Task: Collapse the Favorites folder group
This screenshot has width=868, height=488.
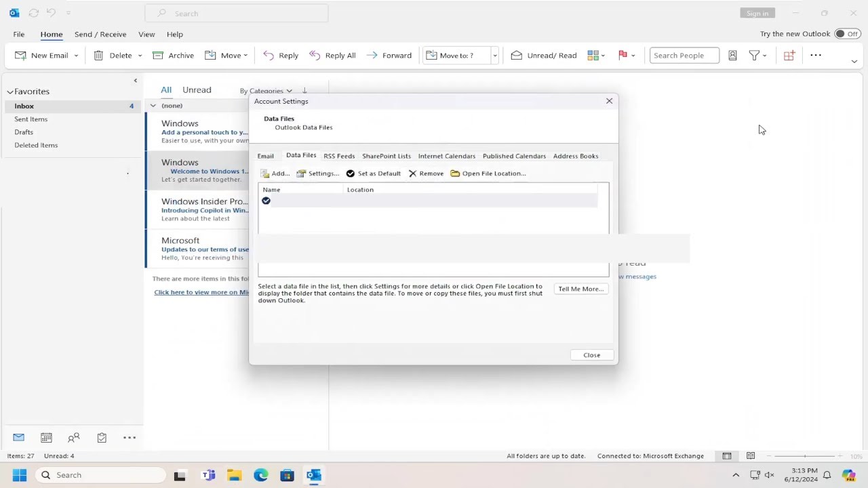Action: (x=10, y=91)
